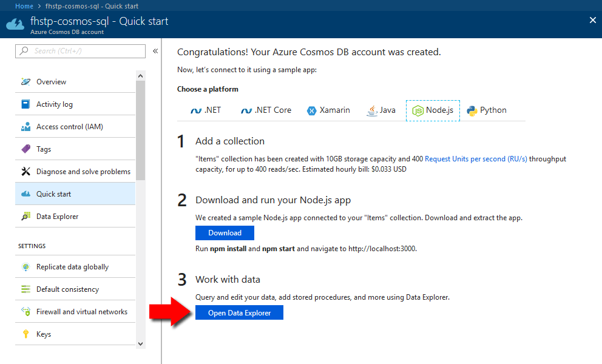Click the "Work with data" heading
The width and height of the screenshot is (602, 364).
(x=228, y=280)
